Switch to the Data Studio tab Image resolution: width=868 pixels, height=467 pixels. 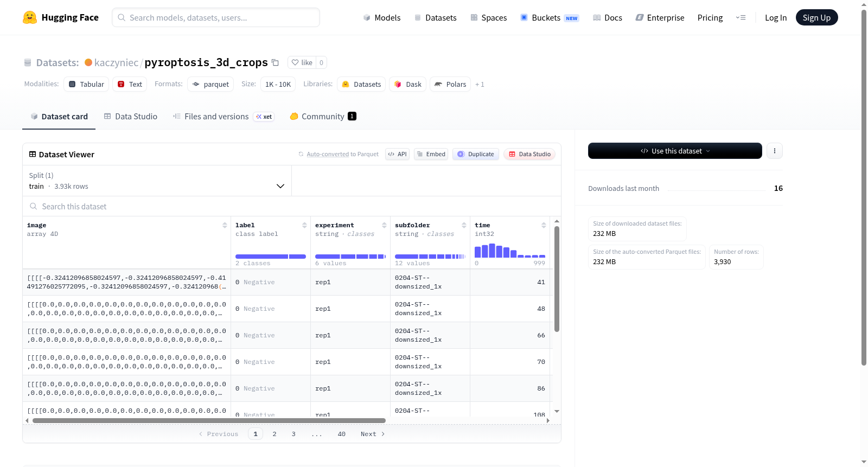pos(131,116)
